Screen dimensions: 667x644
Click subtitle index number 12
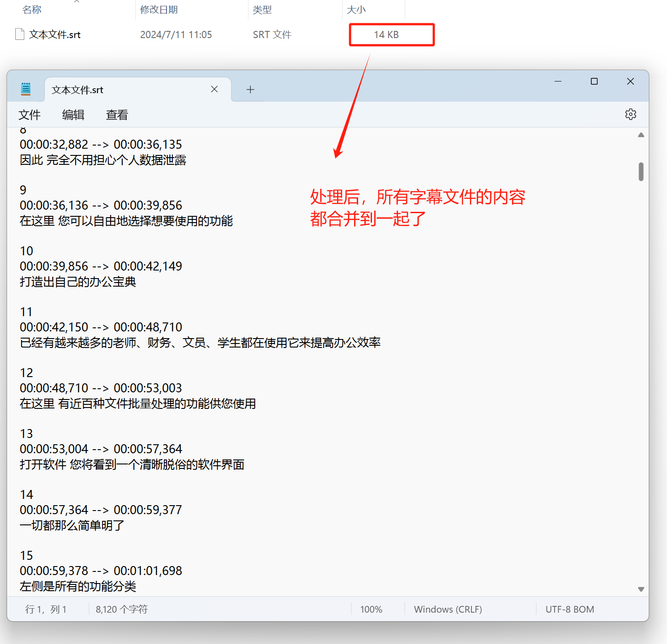tap(26, 373)
